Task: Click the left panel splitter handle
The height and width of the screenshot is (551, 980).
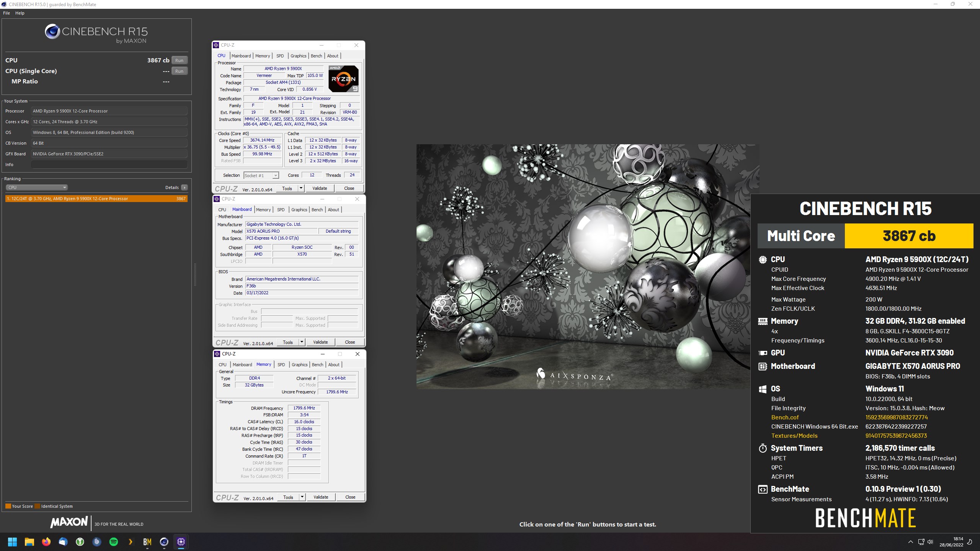Action: coord(195,275)
